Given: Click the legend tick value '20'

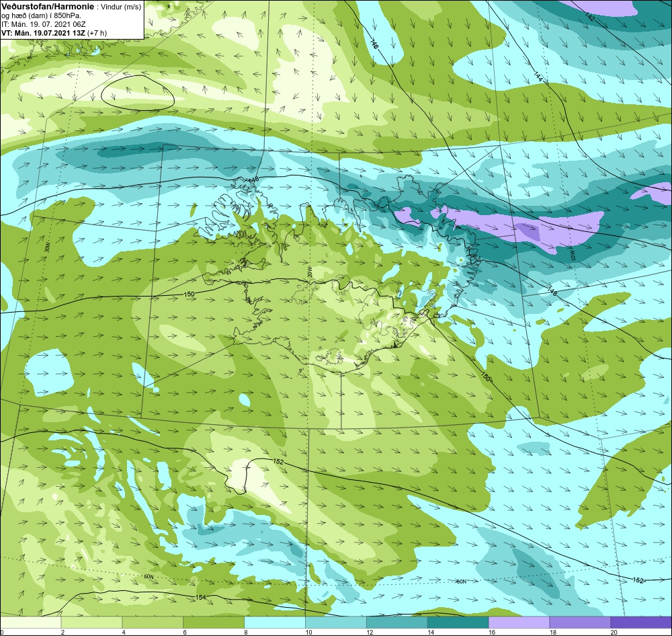Looking at the screenshot, I should pos(614,632).
